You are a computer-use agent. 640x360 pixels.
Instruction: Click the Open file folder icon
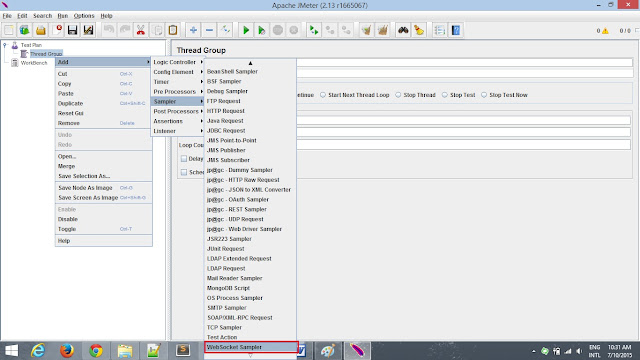(40, 30)
